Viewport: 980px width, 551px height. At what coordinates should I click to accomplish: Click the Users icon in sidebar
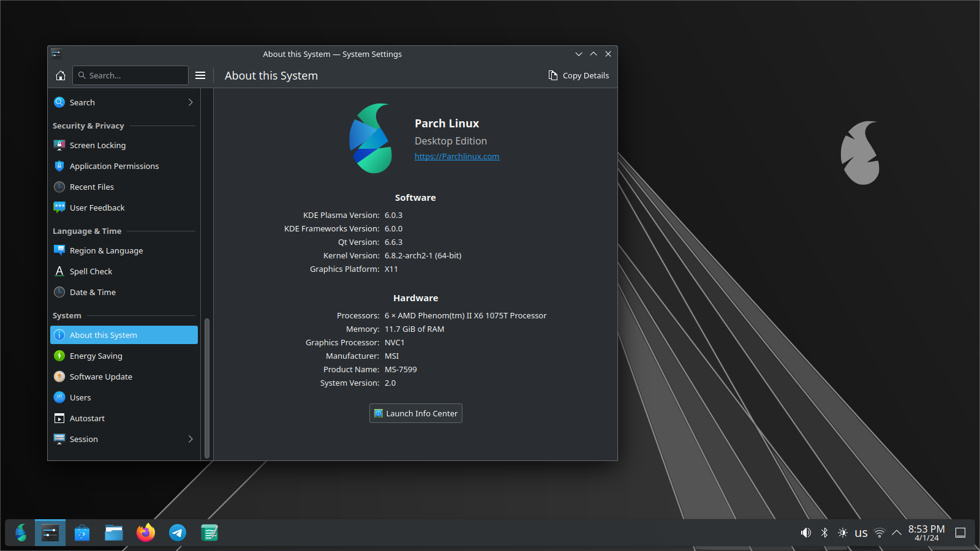(59, 397)
